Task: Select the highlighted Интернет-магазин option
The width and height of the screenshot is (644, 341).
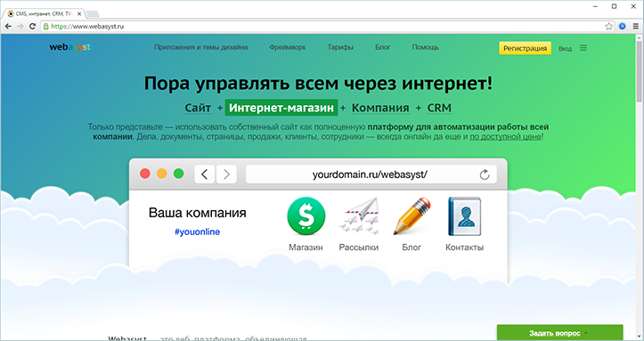Action: [281, 108]
